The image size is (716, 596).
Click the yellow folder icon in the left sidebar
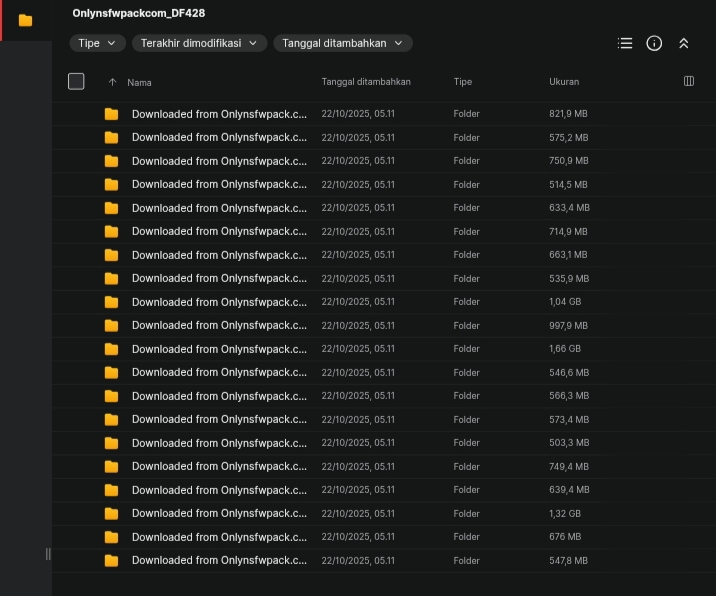(x=25, y=20)
